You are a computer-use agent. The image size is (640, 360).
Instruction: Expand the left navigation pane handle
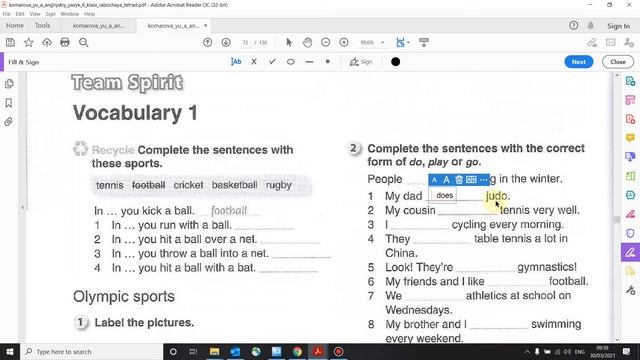click(22, 207)
